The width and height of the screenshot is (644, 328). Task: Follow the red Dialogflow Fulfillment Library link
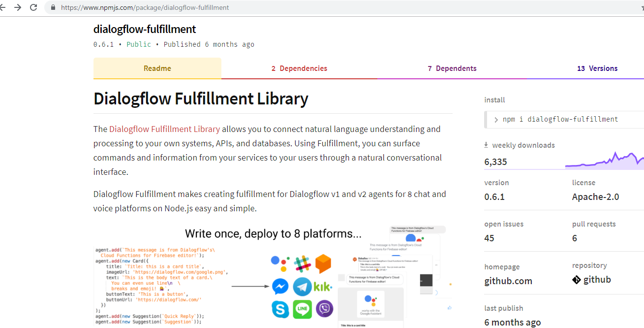click(x=164, y=129)
